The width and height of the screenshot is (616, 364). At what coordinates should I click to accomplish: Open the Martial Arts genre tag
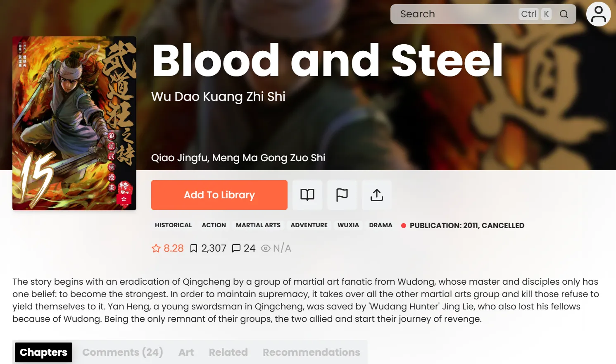point(258,225)
